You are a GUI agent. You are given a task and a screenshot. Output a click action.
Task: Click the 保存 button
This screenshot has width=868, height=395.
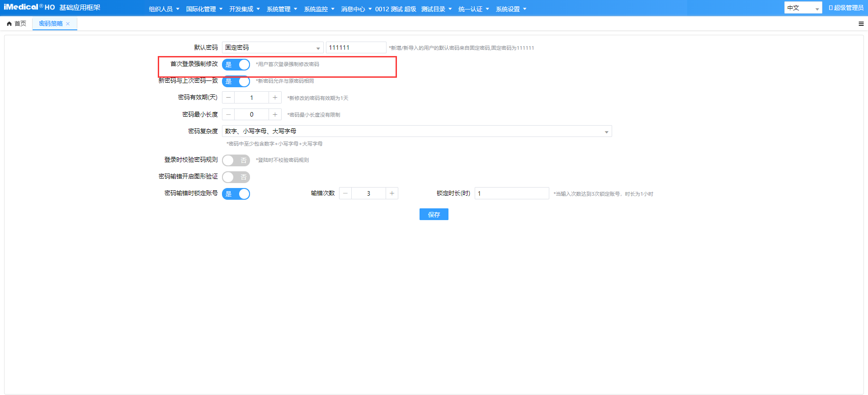pyautogui.click(x=434, y=214)
